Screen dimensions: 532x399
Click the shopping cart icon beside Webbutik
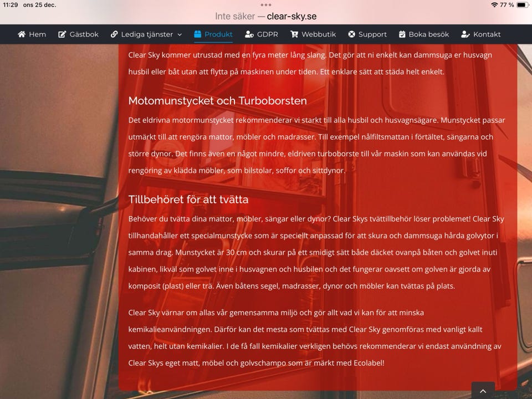pyautogui.click(x=294, y=34)
